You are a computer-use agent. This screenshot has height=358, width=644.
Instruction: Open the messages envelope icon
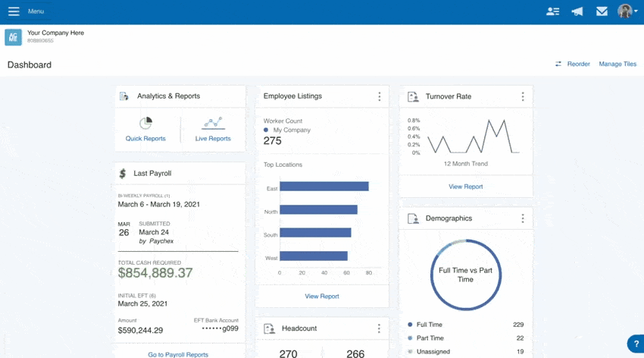point(602,11)
